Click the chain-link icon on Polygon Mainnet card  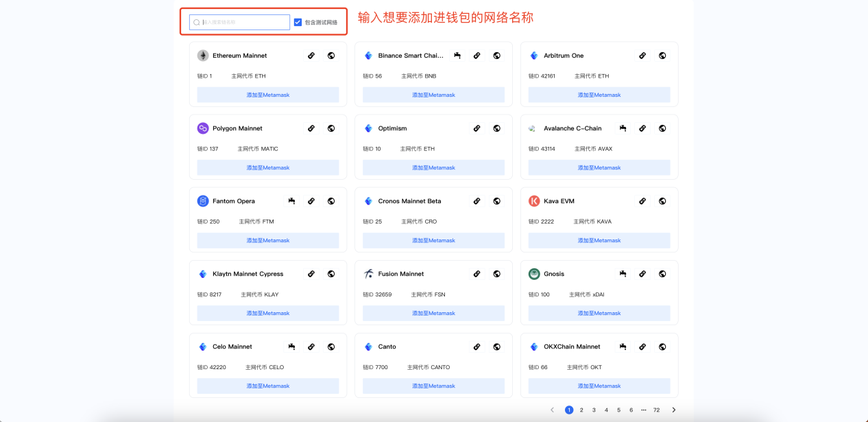pyautogui.click(x=311, y=128)
